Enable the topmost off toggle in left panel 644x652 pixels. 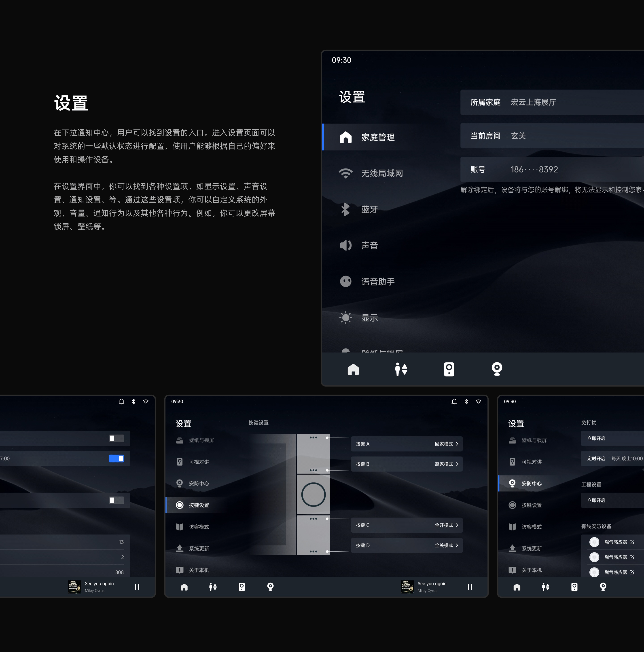tap(117, 438)
